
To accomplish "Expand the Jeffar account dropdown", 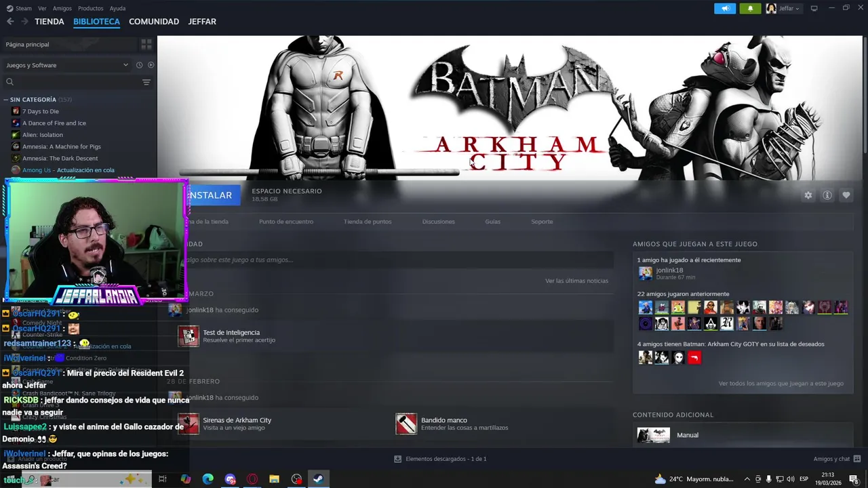I will click(x=783, y=8).
